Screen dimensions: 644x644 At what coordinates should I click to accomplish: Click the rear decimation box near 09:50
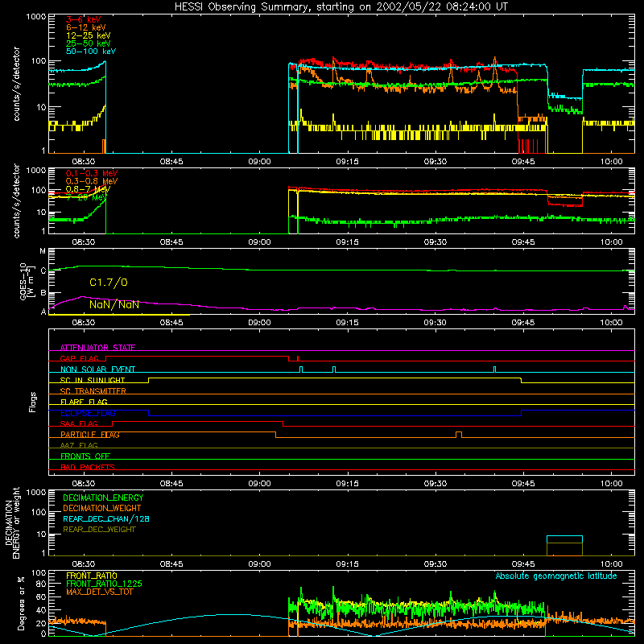[564, 546]
